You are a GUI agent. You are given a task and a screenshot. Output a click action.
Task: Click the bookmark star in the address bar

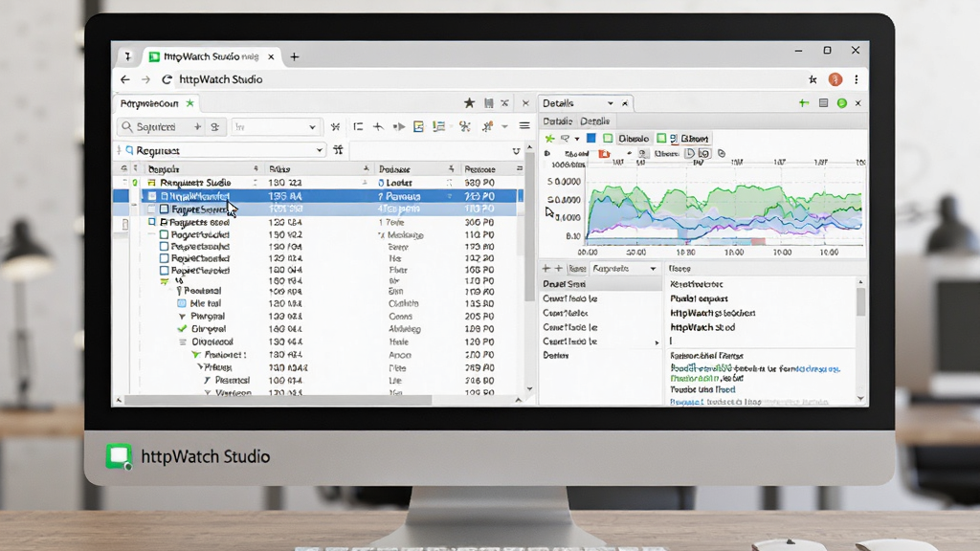point(813,79)
